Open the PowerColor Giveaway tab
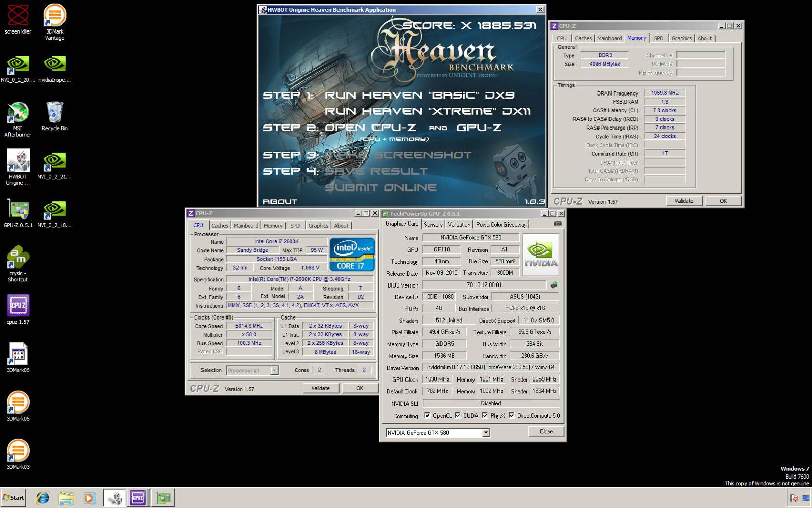This screenshot has width=812, height=508. coord(501,225)
